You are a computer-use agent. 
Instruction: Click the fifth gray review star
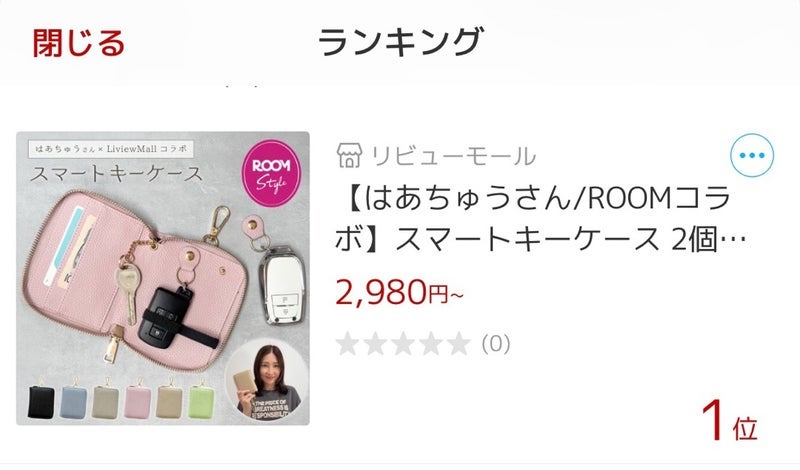click(457, 343)
